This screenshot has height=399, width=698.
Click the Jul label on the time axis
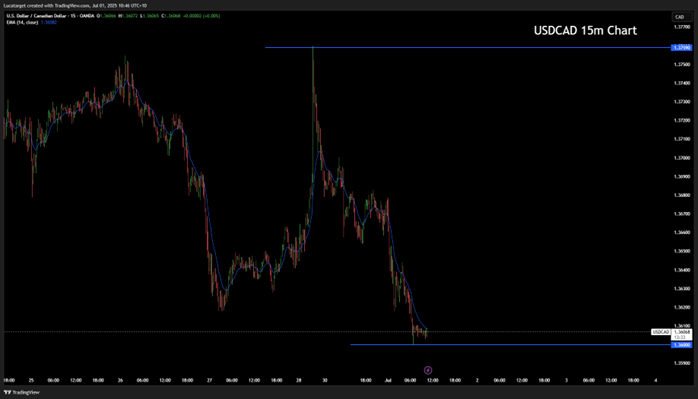387,380
